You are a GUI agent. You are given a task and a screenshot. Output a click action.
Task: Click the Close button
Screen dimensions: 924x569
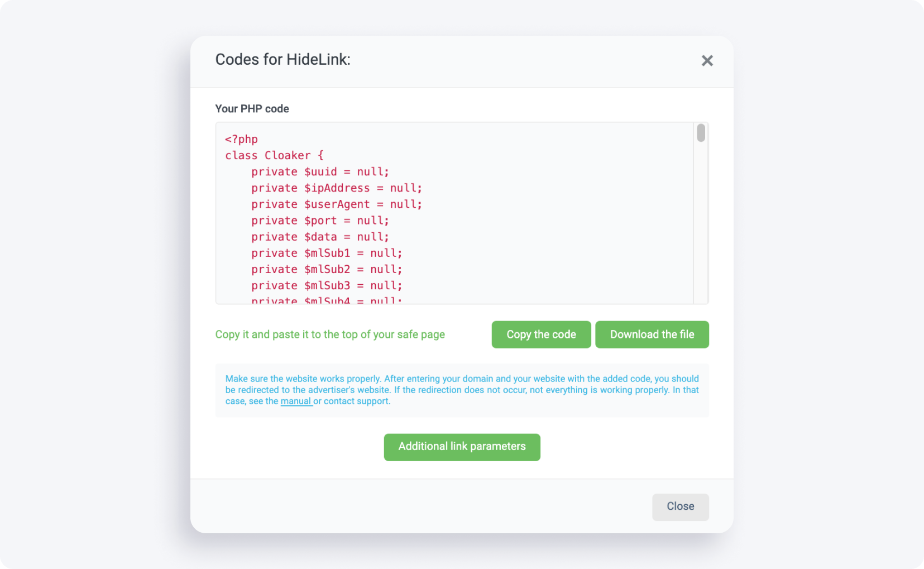tap(680, 506)
